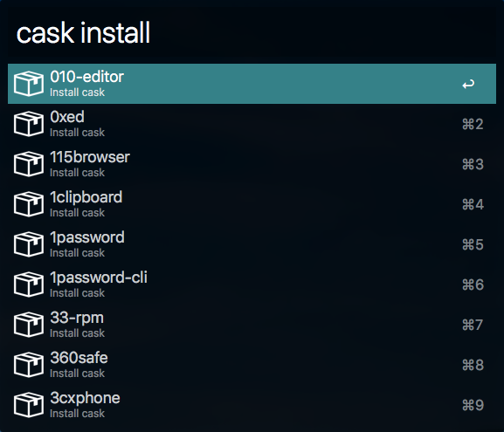Click the cask install search field
The width and height of the screenshot is (504, 432).
(252, 32)
